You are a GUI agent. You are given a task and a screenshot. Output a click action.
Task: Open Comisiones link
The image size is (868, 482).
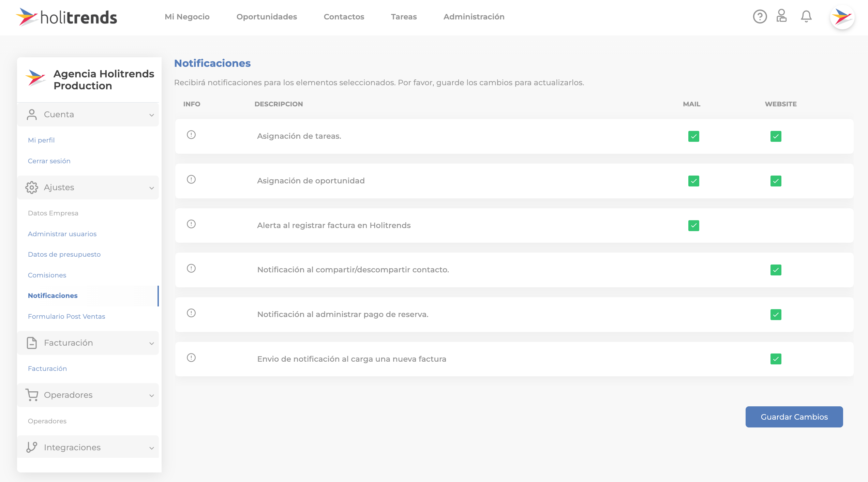[x=47, y=275]
